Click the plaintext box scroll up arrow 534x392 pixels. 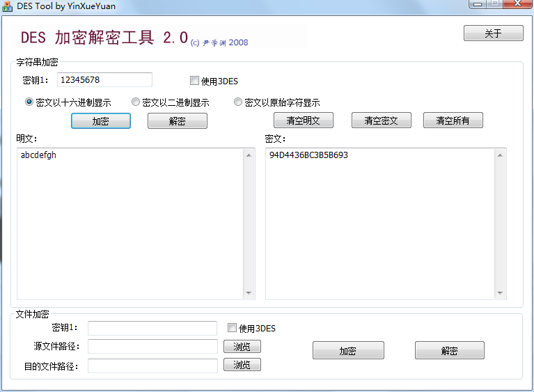tap(249, 155)
